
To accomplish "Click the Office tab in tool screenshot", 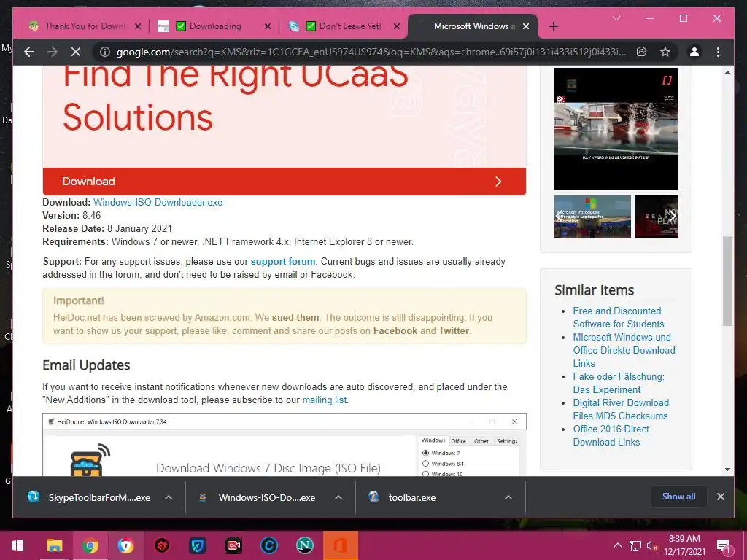I will coord(458,441).
